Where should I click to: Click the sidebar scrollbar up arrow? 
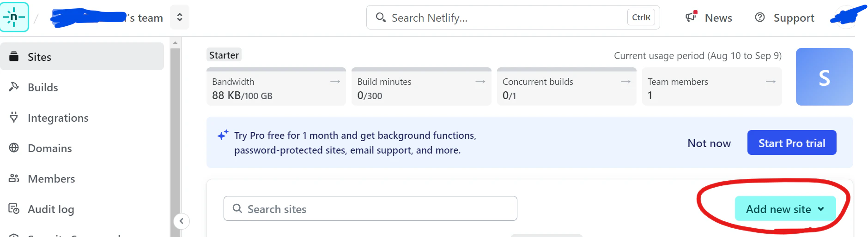(175, 43)
